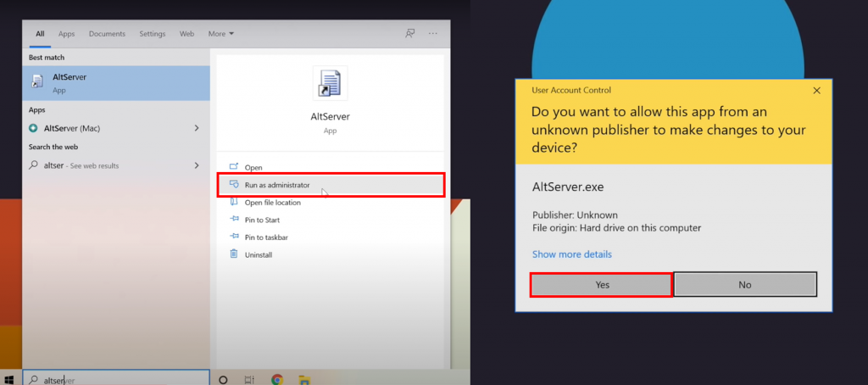The image size is (868, 385).
Task: Click the Run as administrator shield icon
Action: click(x=234, y=185)
